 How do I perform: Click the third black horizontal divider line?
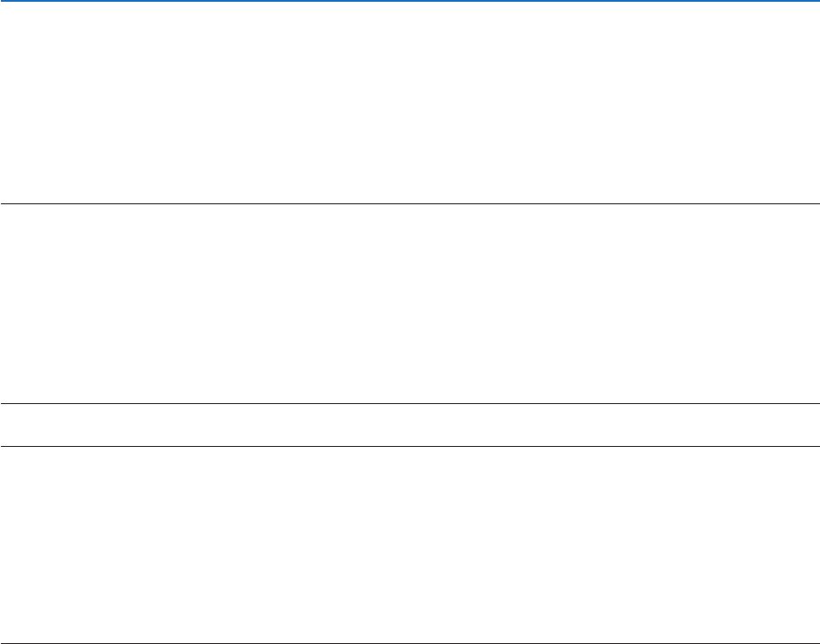click(410, 446)
